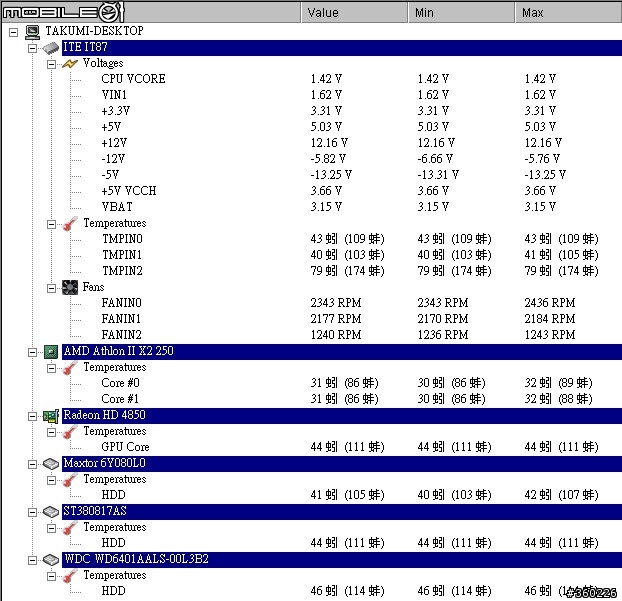Click the fan icon beside Fans
Viewport: 622px width, 601px height.
coord(70,288)
